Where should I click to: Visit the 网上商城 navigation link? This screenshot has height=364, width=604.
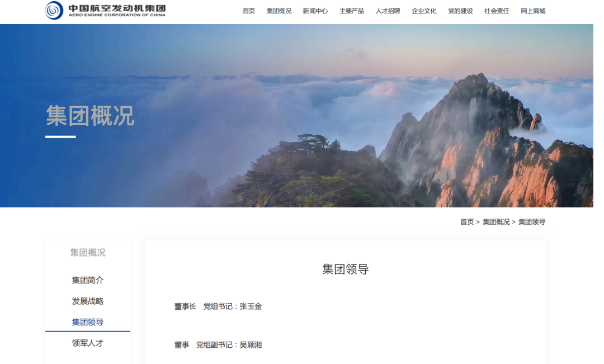[x=533, y=11]
